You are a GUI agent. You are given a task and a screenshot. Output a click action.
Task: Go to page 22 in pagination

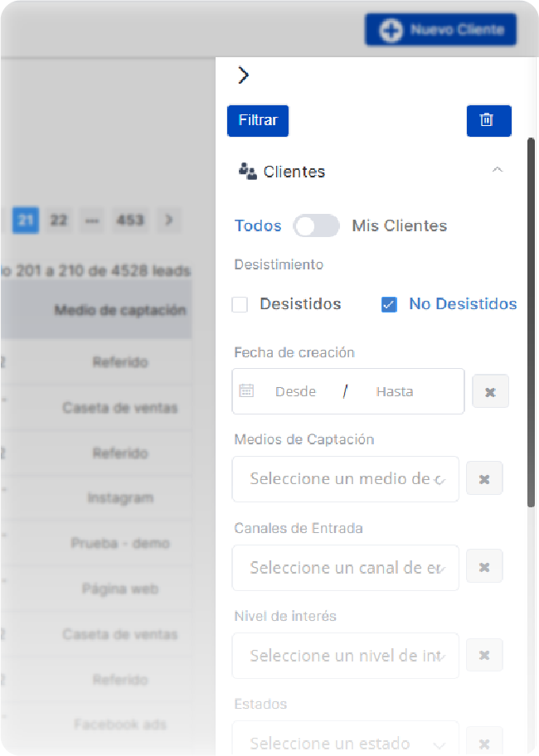point(58,220)
